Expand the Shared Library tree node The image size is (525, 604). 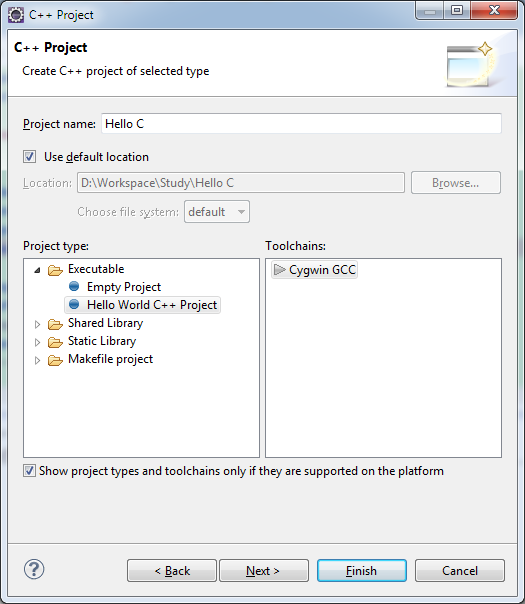[x=37, y=324]
